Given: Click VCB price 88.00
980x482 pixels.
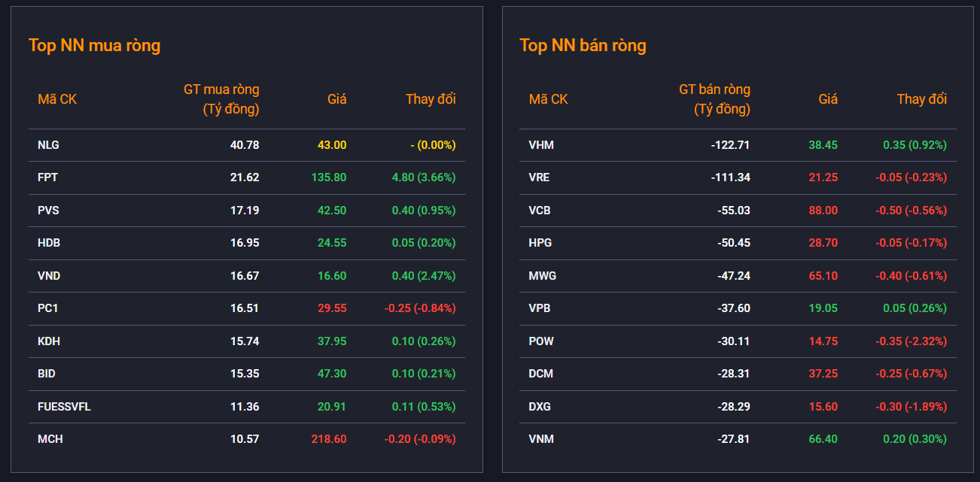Looking at the screenshot, I should coord(823,211).
